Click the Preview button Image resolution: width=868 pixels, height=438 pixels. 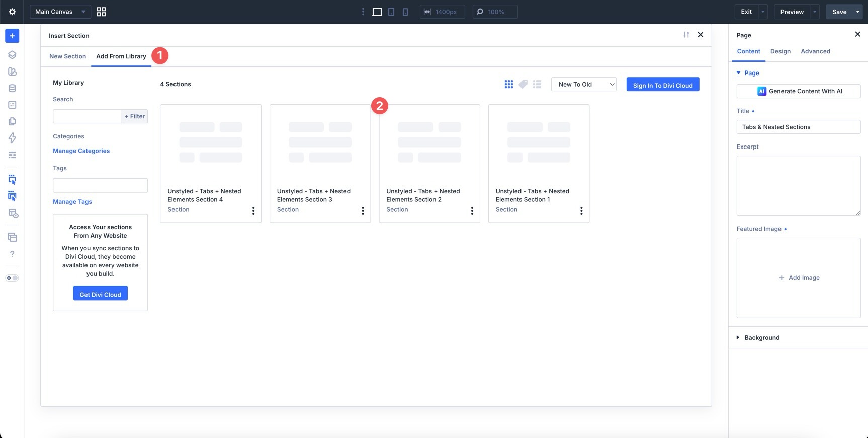click(x=792, y=12)
